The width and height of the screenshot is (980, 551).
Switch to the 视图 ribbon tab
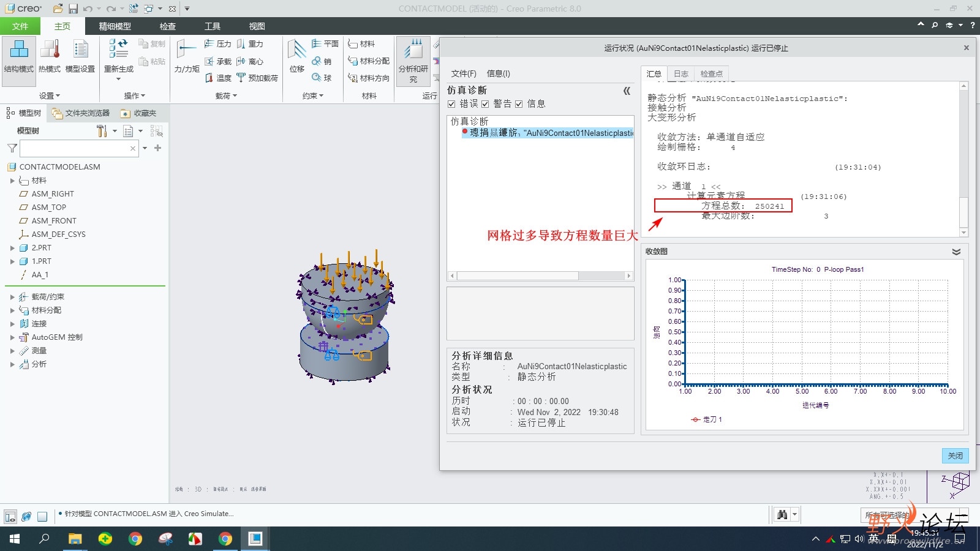pos(257,26)
